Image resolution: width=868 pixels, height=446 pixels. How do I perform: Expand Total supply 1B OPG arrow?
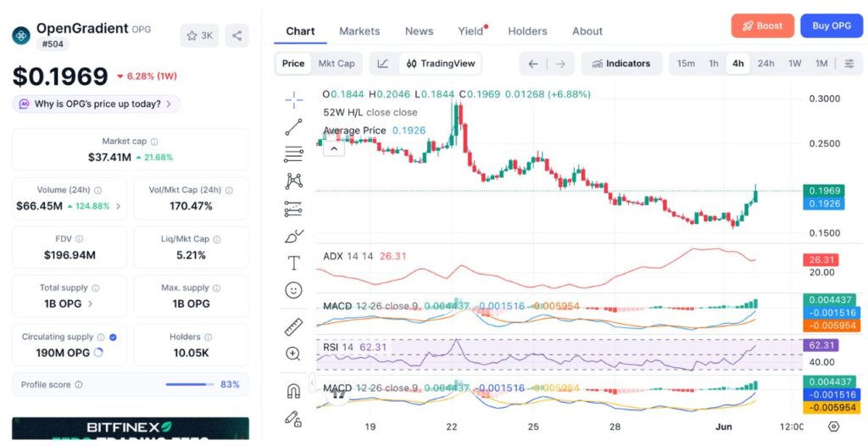point(90,304)
